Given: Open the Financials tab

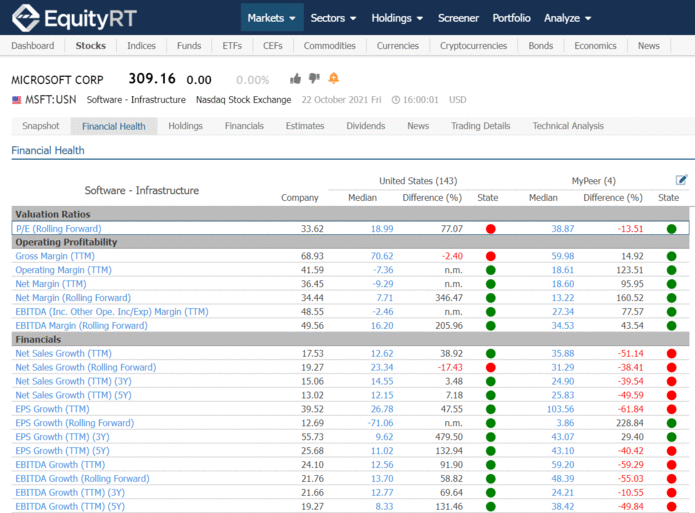Looking at the screenshot, I should point(244,126).
